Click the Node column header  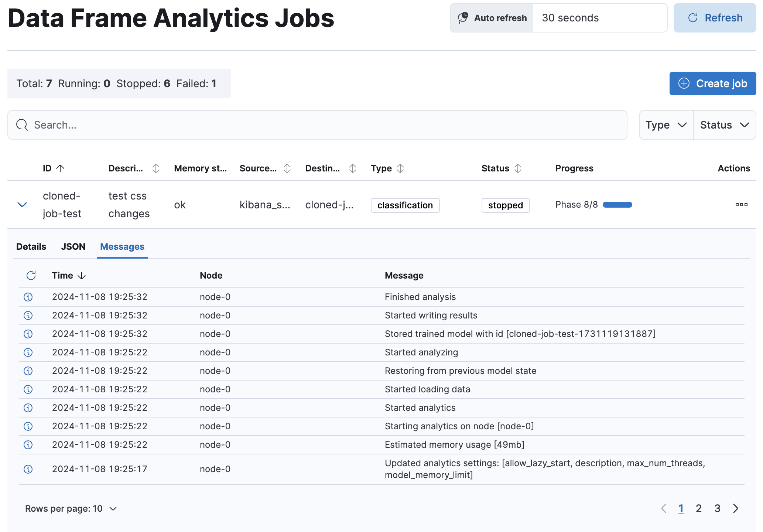211,276
